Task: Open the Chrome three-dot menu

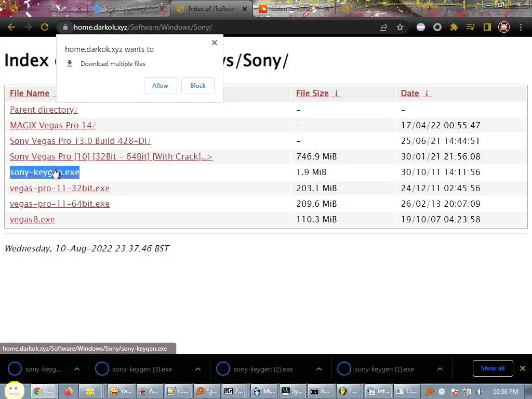Action: (x=521, y=27)
